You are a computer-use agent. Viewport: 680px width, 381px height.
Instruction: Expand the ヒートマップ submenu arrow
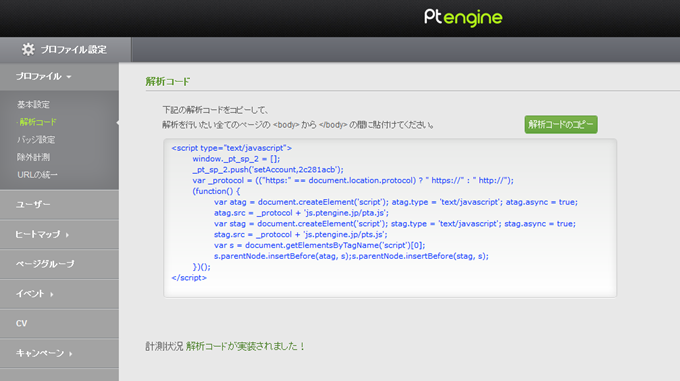pyautogui.click(x=67, y=235)
